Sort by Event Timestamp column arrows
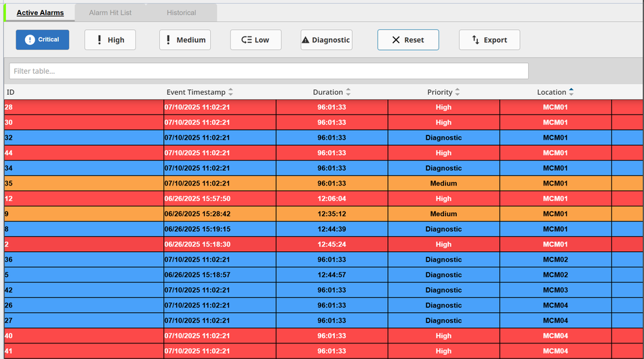644x359 pixels. pos(230,92)
